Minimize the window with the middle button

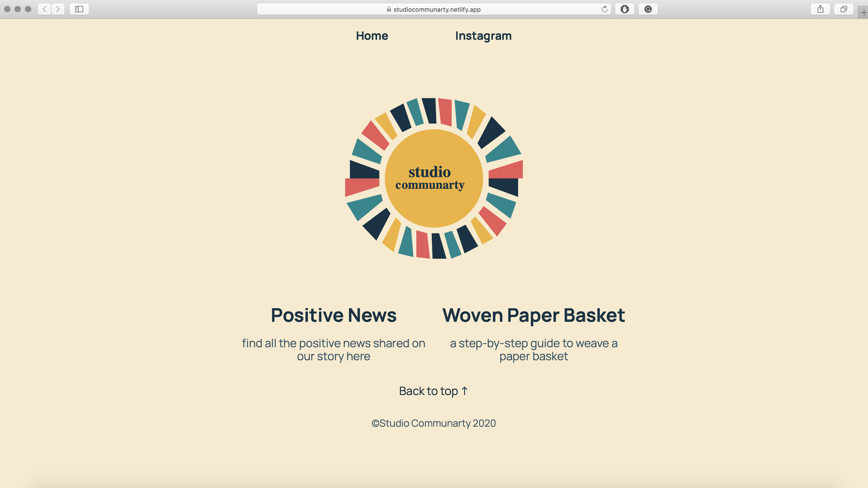[x=17, y=9]
